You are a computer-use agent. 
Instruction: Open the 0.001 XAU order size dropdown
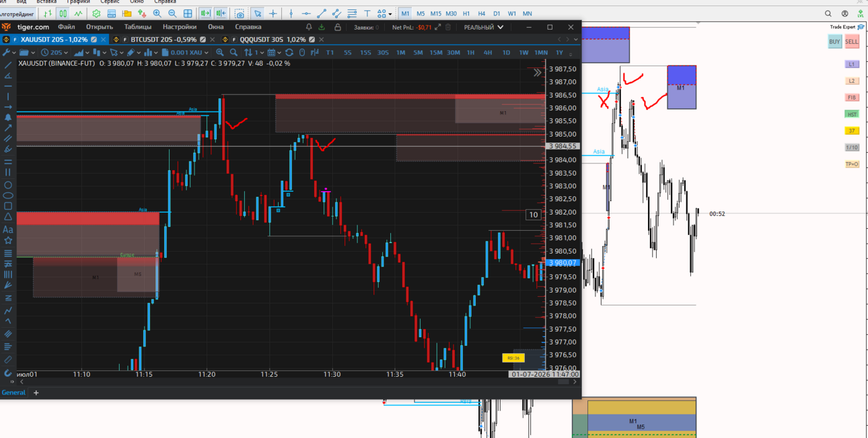click(186, 52)
